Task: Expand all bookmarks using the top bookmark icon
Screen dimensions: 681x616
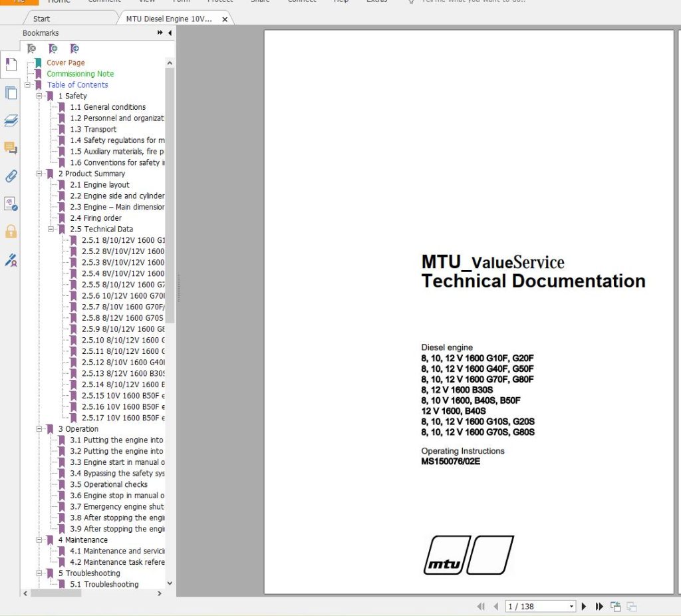Action: click(31, 49)
